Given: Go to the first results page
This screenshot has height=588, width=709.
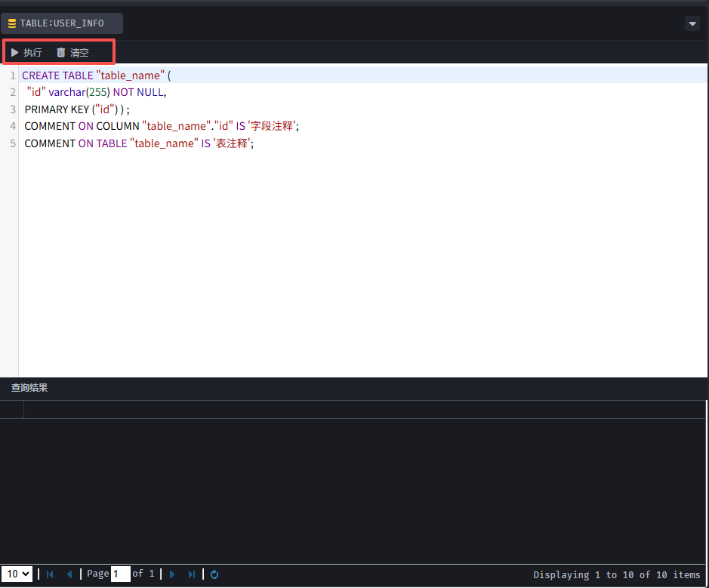Looking at the screenshot, I should tap(50, 574).
